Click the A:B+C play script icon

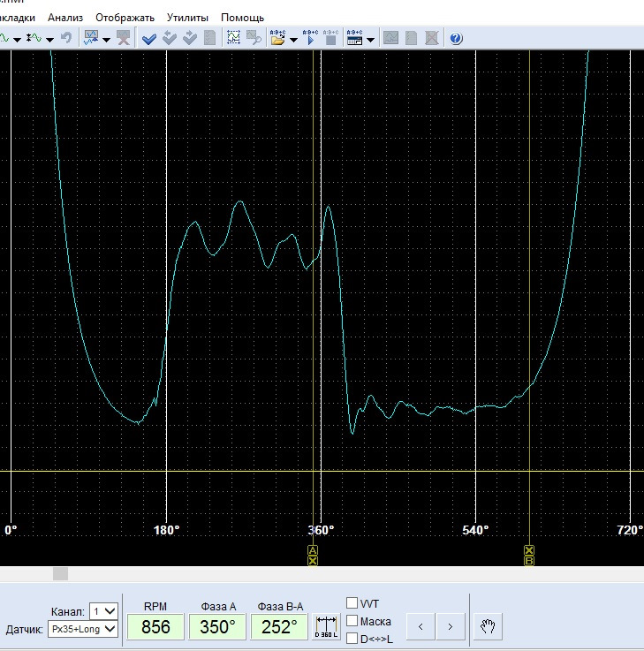(x=310, y=38)
